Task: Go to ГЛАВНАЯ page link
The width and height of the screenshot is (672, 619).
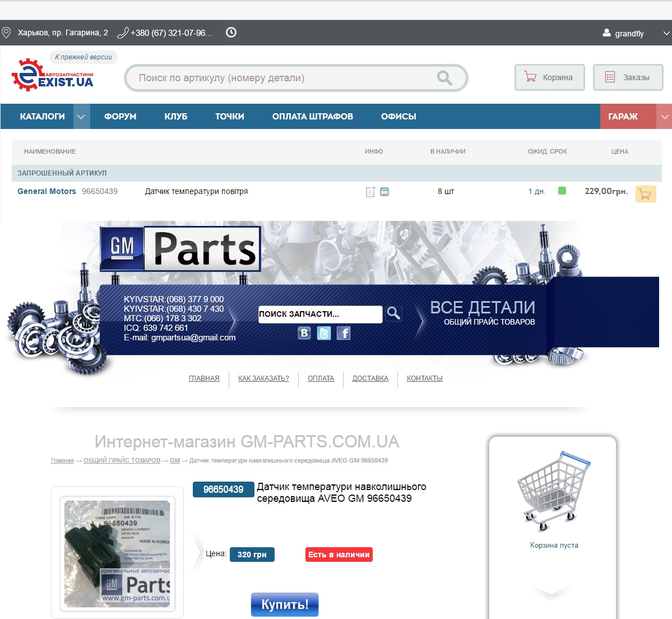Action: pyautogui.click(x=204, y=378)
